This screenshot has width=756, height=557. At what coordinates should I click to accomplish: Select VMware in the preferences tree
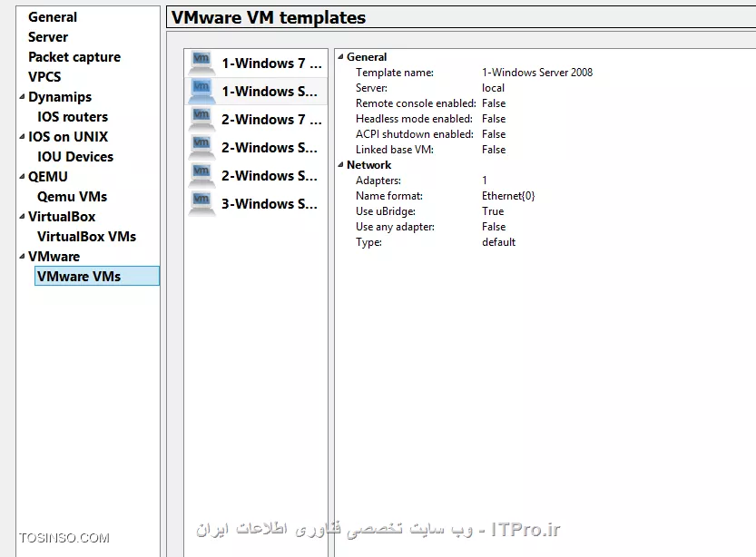pyautogui.click(x=54, y=257)
